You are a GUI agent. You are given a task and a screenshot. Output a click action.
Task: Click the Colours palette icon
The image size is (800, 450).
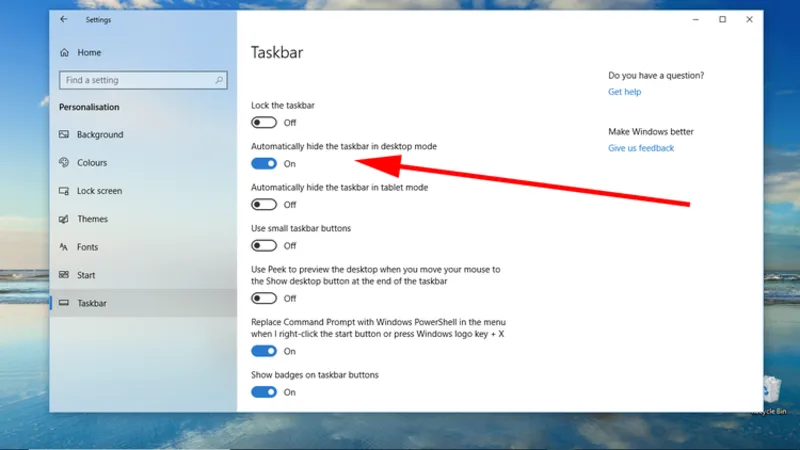(64, 162)
